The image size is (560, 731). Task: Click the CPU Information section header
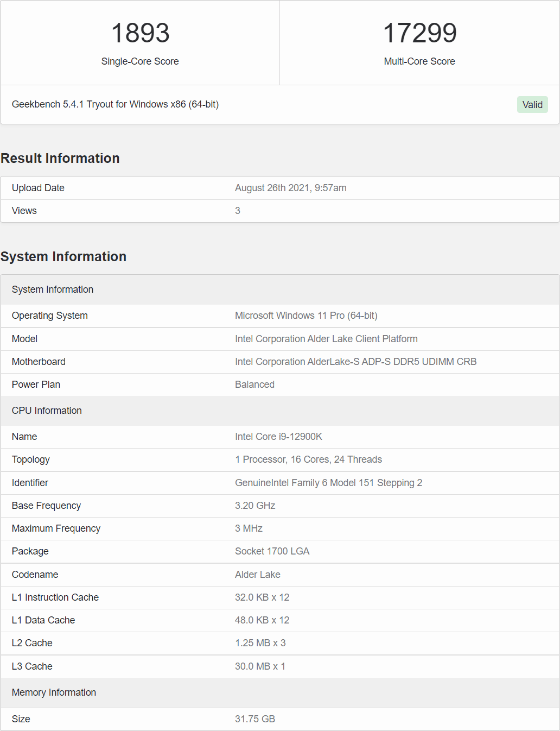point(47,411)
